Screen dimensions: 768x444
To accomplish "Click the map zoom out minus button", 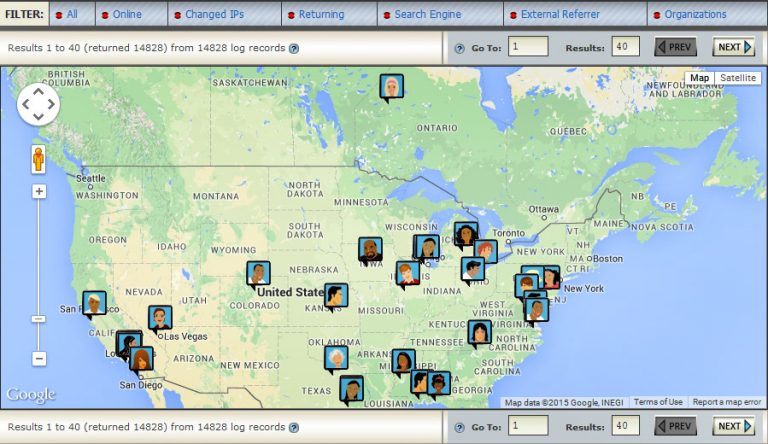I will (39, 358).
